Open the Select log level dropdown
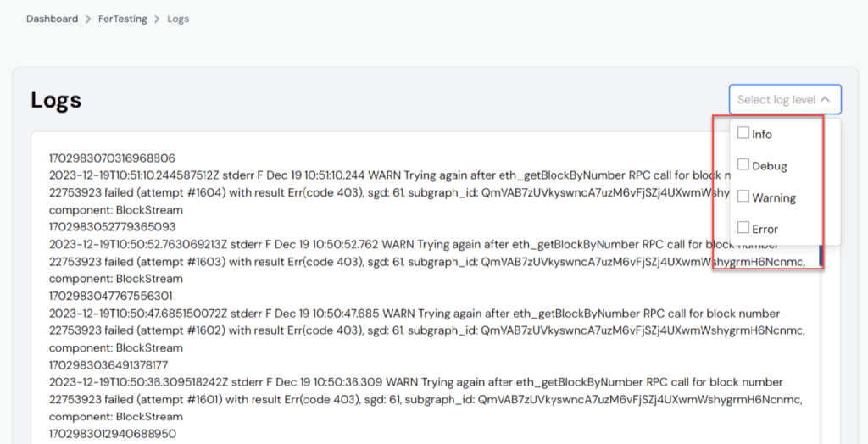868x444 pixels. 785,100
